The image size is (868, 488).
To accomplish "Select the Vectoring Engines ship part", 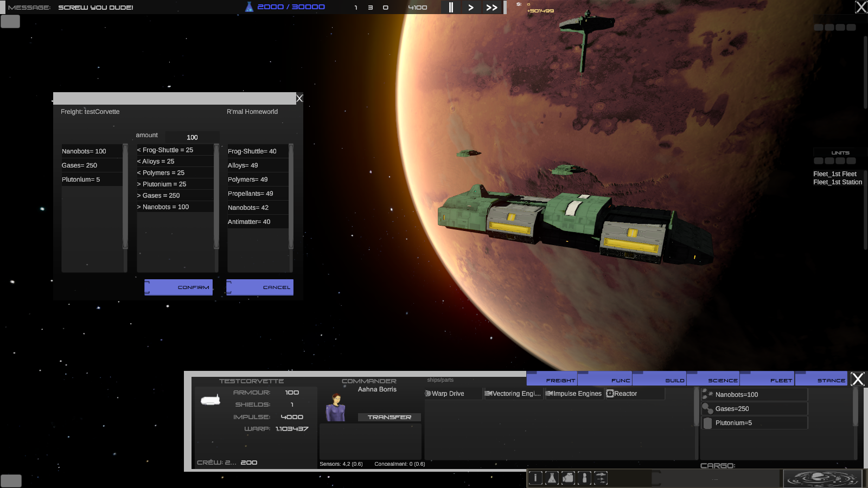I will tap(513, 394).
